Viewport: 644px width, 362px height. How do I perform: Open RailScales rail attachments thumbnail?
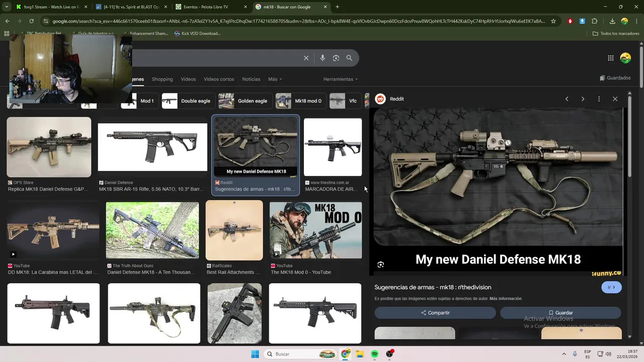point(234,230)
